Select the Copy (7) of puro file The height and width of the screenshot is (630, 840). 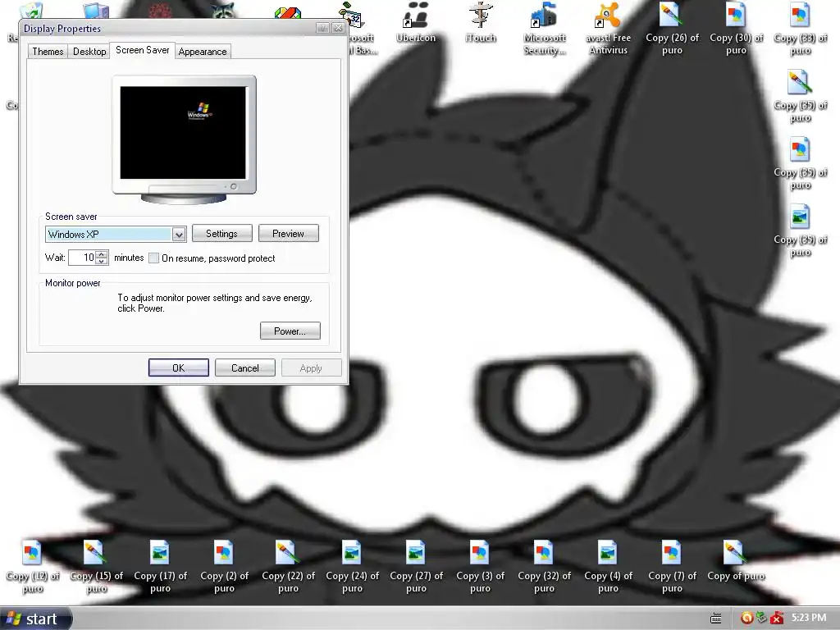click(672, 567)
